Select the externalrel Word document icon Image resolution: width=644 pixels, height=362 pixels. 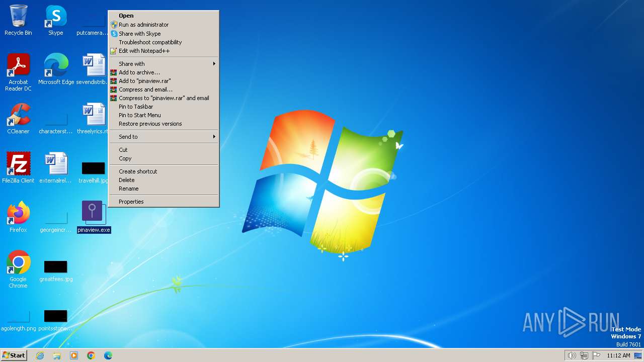click(x=56, y=168)
